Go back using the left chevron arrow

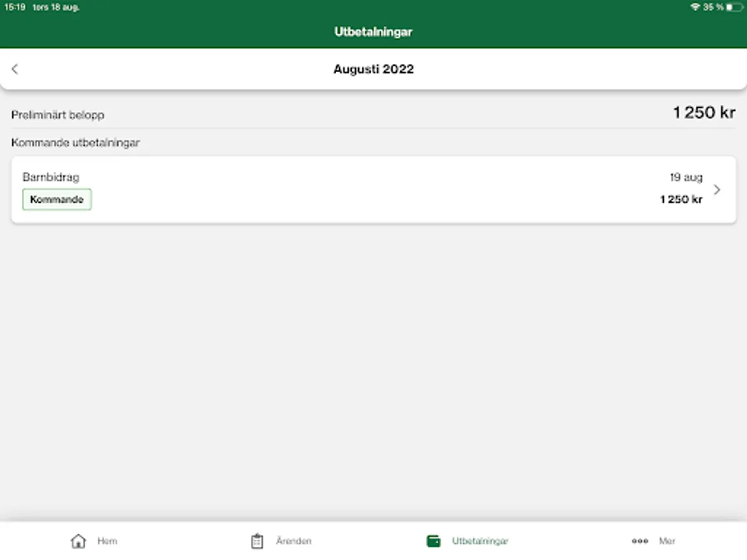[x=15, y=69]
